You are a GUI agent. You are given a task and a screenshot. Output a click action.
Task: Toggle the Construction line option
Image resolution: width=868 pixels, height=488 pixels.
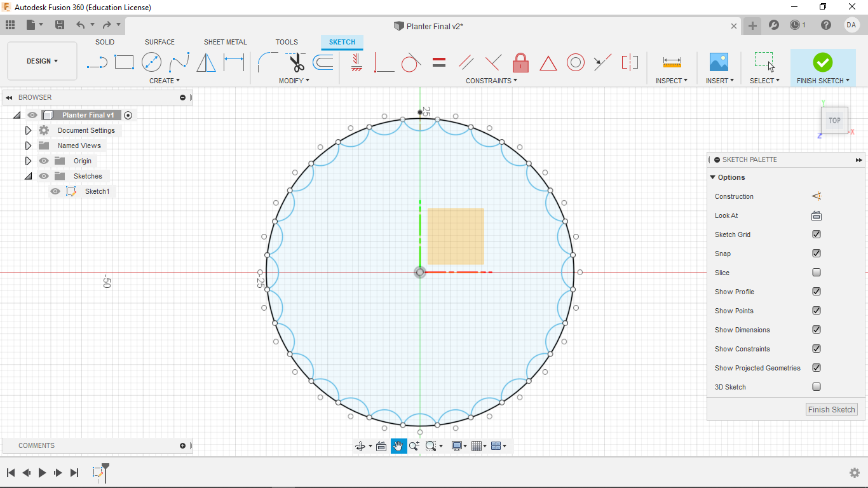(817, 196)
